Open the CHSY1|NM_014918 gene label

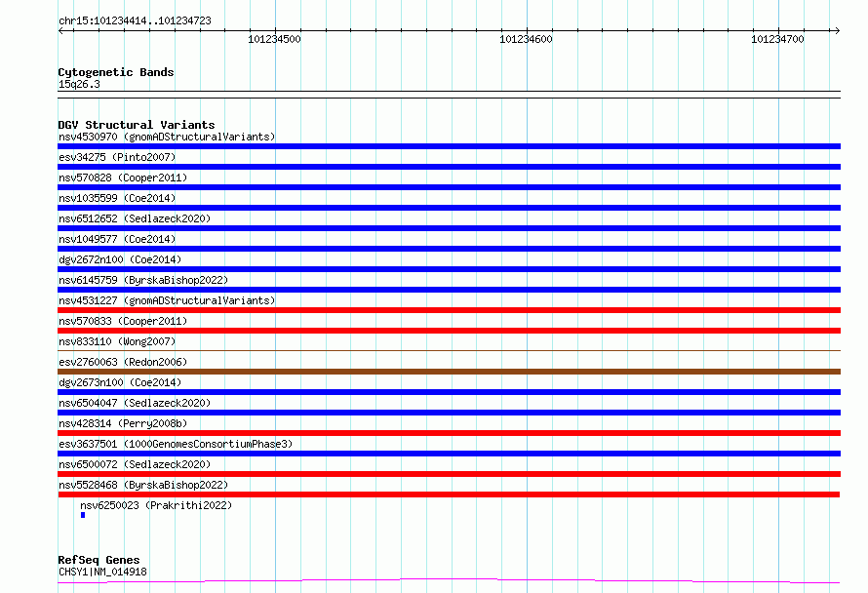[102, 572]
